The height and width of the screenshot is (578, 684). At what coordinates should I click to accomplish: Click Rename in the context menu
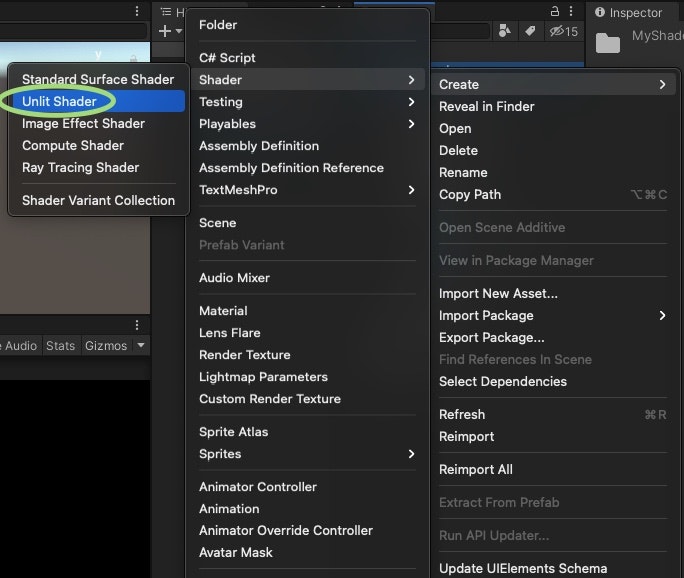point(554,173)
